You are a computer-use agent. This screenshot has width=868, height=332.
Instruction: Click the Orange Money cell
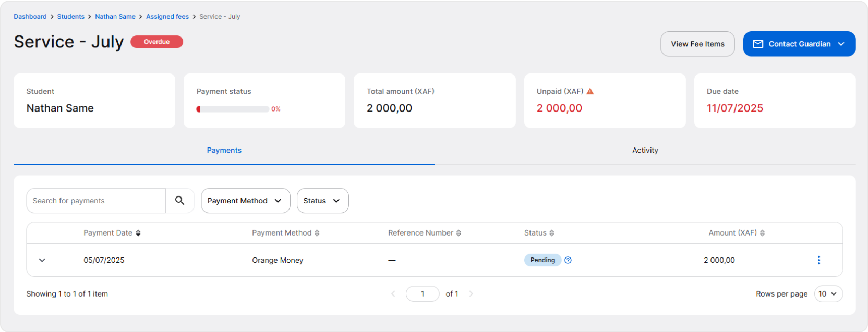point(278,260)
